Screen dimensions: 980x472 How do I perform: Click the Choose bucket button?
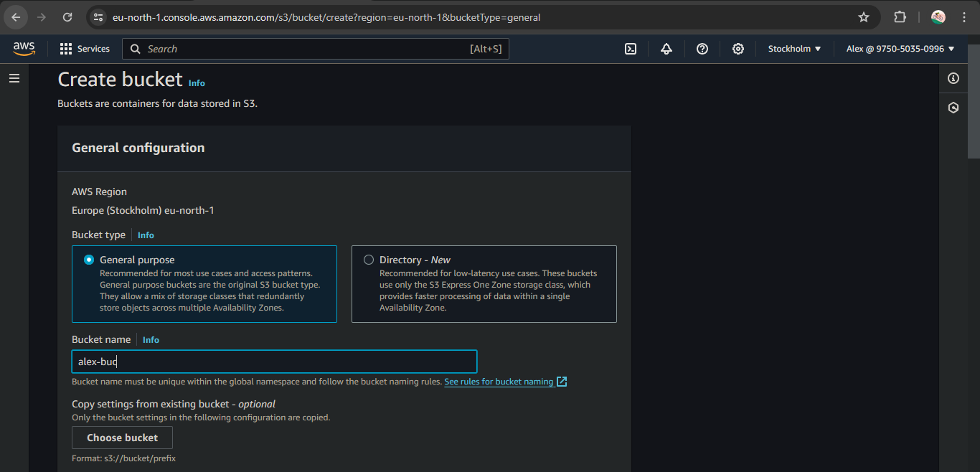coord(122,438)
